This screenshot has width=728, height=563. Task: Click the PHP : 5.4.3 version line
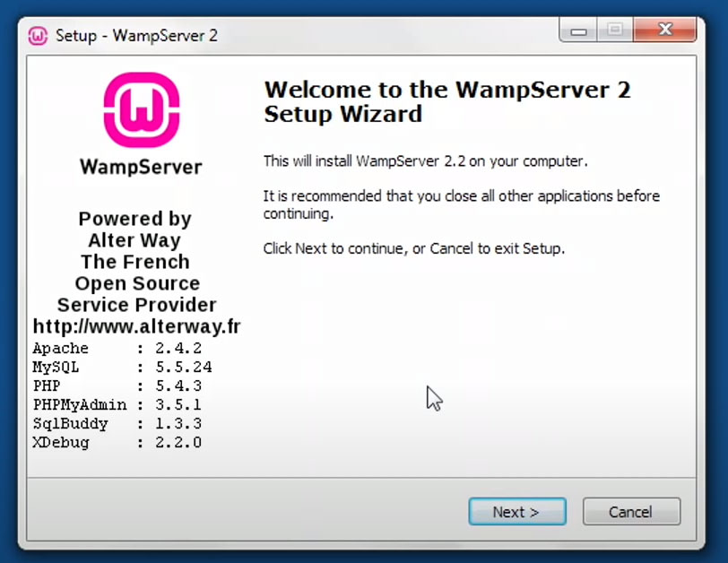tap(117, 385)
